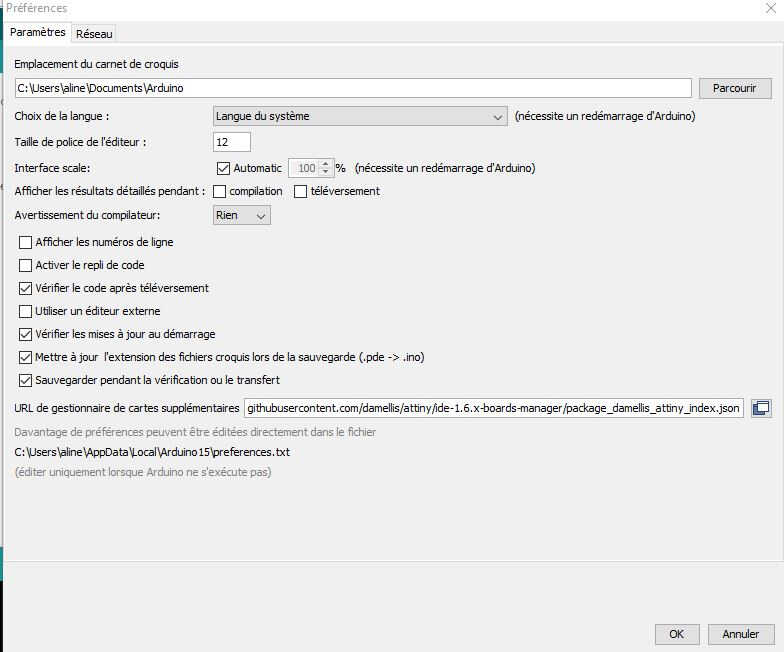This screenshot has width=784, height=652.
Task: Click the interface scale 100 percent field
Action: (x=304, y=168)
